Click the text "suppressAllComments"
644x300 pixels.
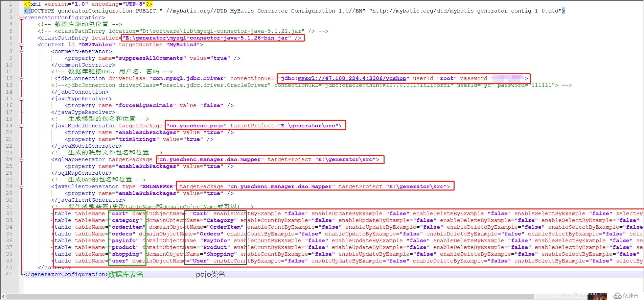tap(151, 58)
